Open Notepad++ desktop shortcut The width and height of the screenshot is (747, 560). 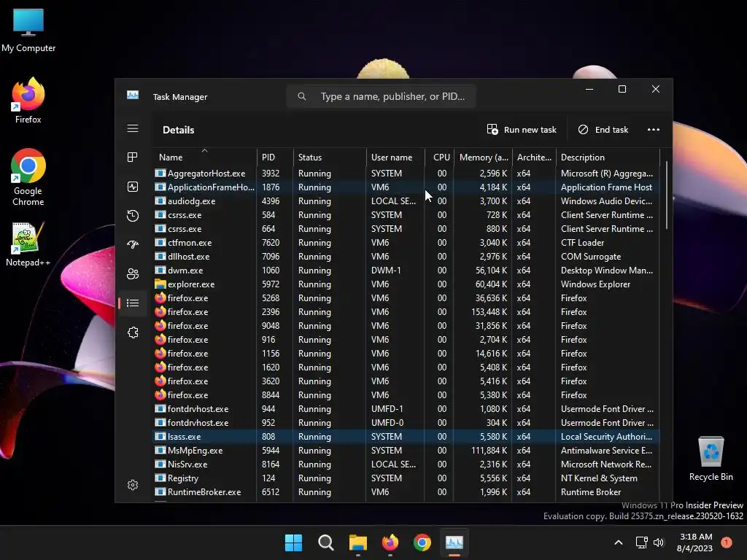pos(28,244)
